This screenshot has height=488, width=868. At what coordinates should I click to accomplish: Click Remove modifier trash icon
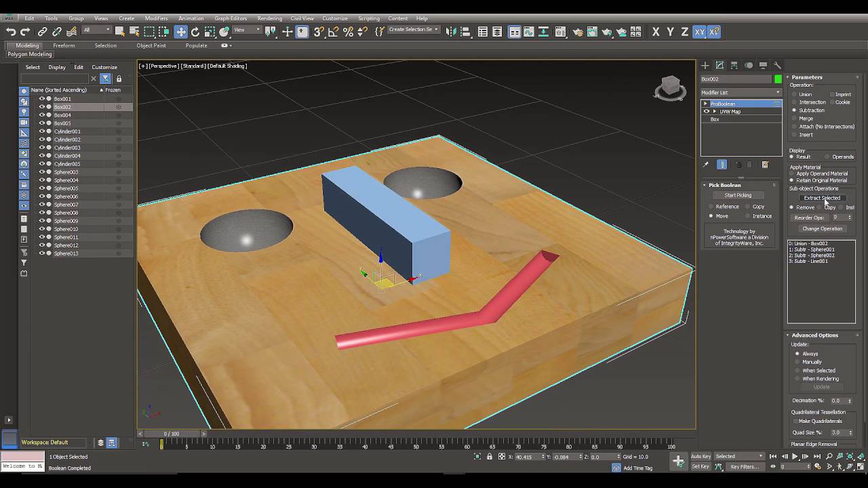(x=749, y=165)
